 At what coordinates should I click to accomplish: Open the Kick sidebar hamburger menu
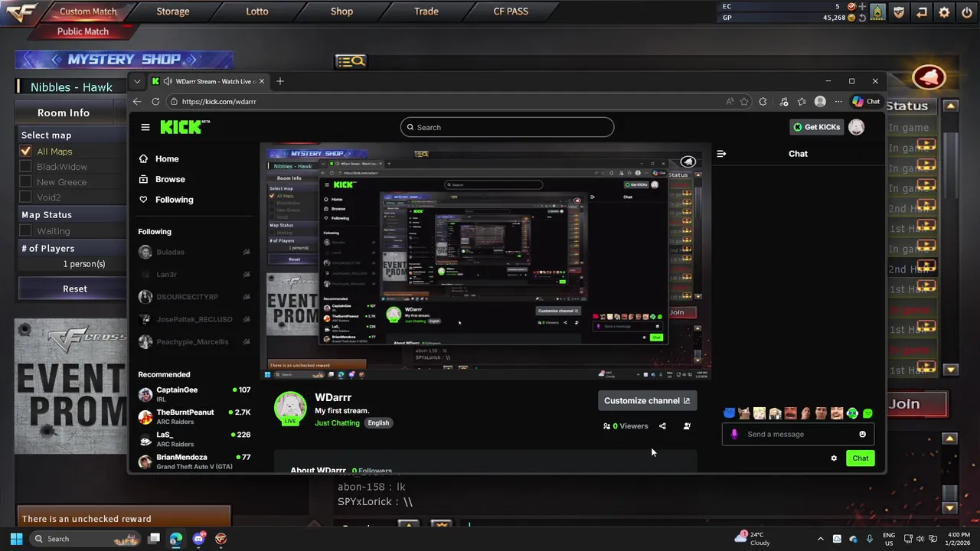pyautogui.click(x=145, y=127)
